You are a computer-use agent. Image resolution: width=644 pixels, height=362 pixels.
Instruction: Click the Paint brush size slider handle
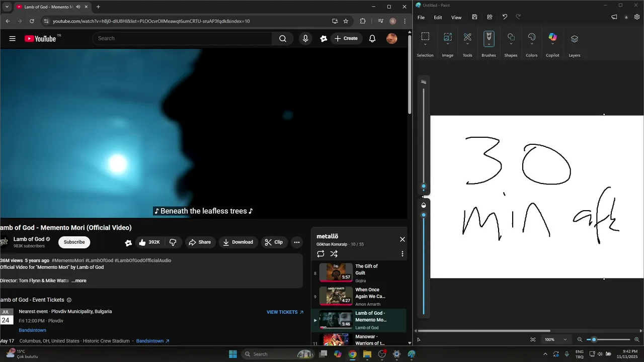click(424, 187)
